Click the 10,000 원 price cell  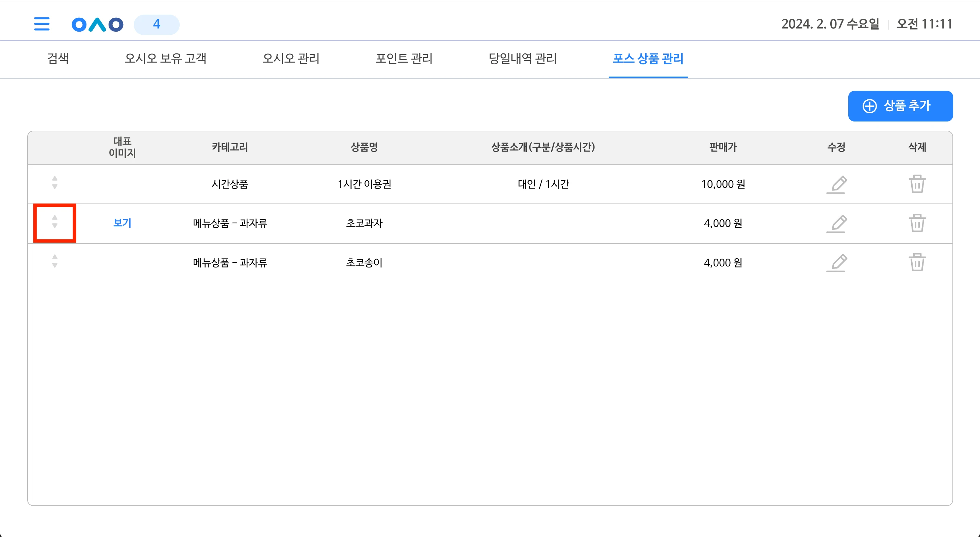point(723,184)
